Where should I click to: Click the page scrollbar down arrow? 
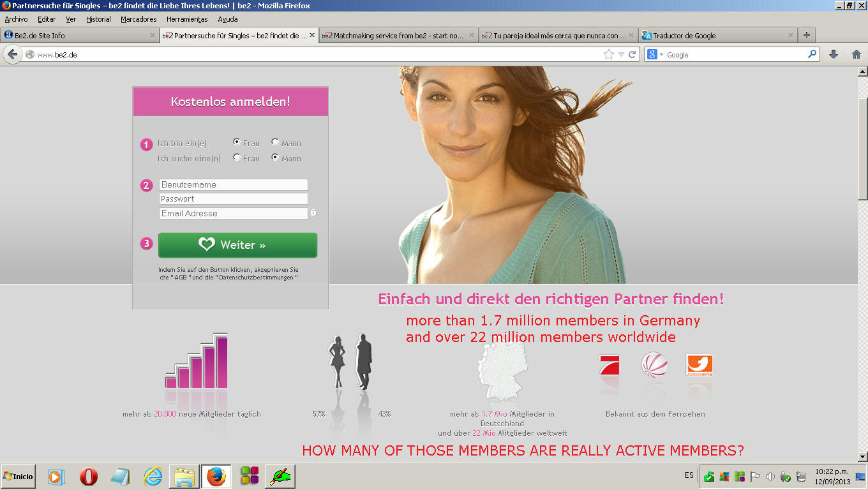(x=862, y=456)
